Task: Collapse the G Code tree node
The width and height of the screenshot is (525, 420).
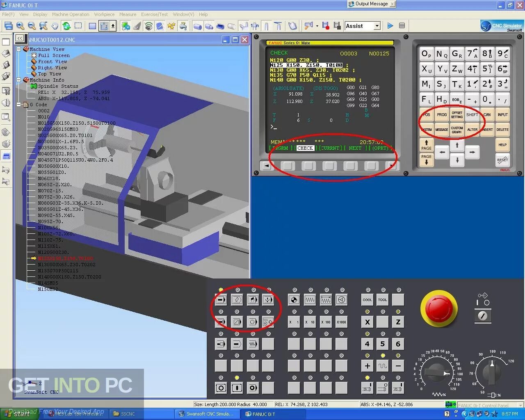Action: pos(18,104)
